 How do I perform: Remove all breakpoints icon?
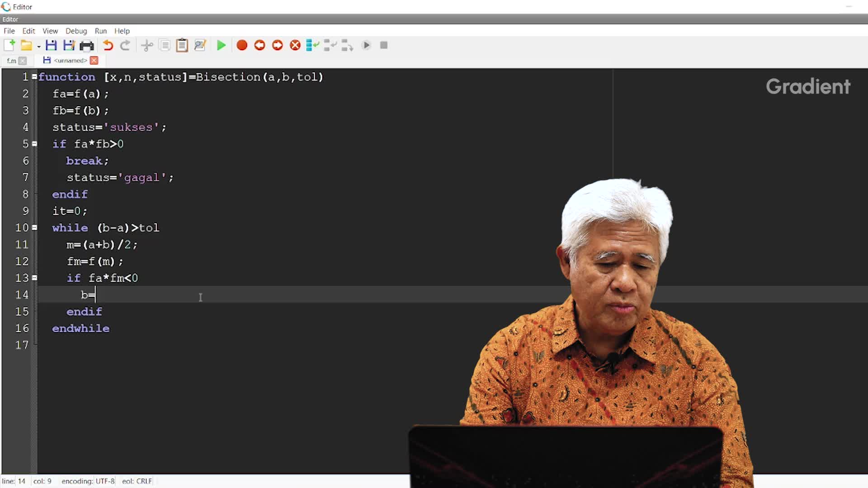[295, 45]
